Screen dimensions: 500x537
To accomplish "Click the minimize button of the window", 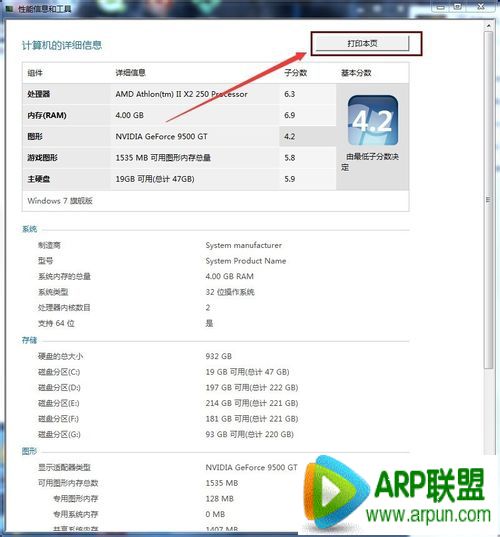I will (x=440, y=6).
